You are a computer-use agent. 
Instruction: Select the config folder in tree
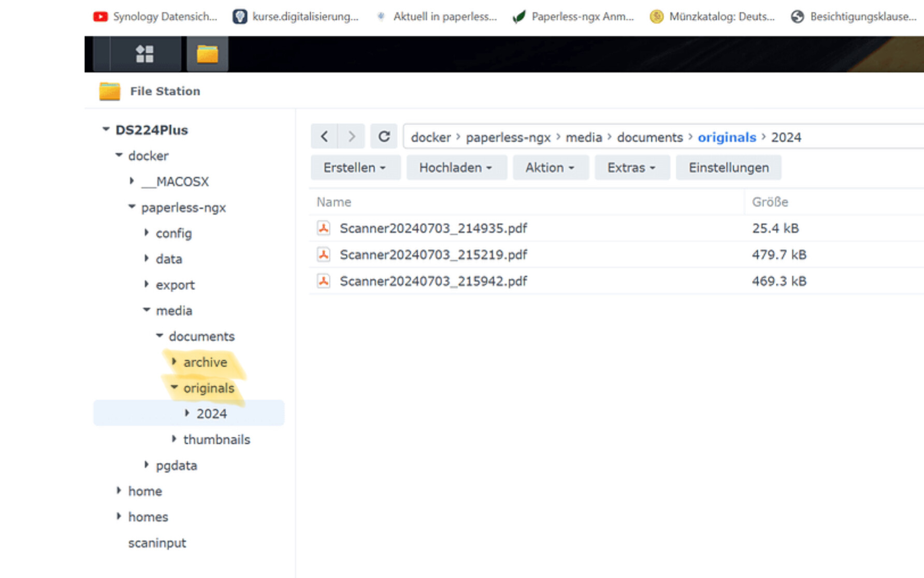tap(174, 233)
